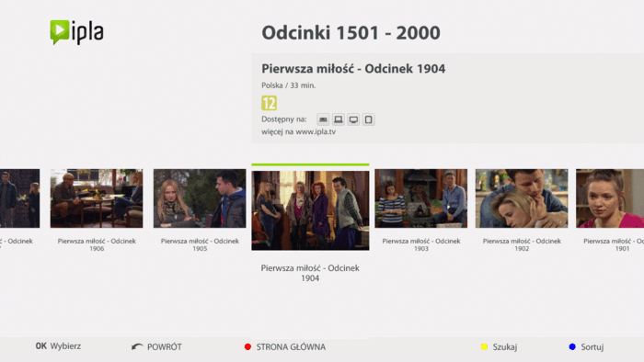The width and height of the screenshot is (644, 362).
Task: Click the yellow Szukaj dot
Action: point(484,346)
